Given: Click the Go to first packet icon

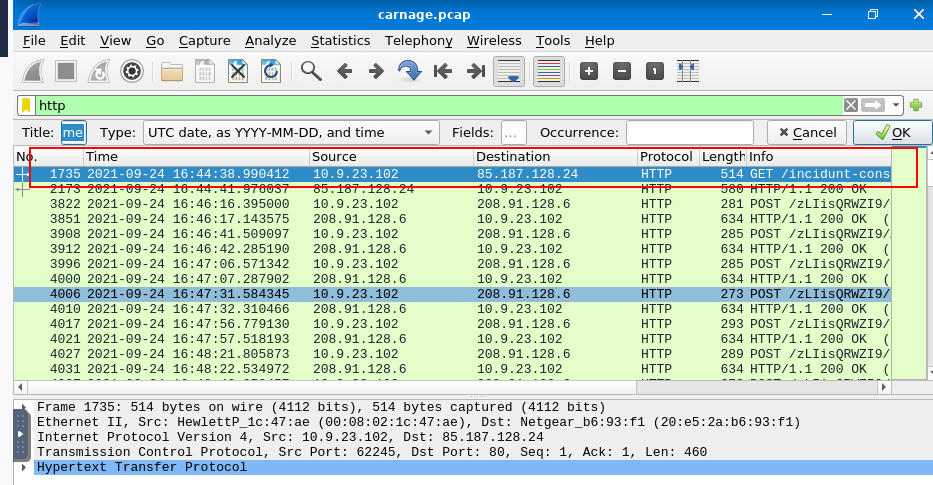Looking at the screenshot, I should tap(442, 71).
